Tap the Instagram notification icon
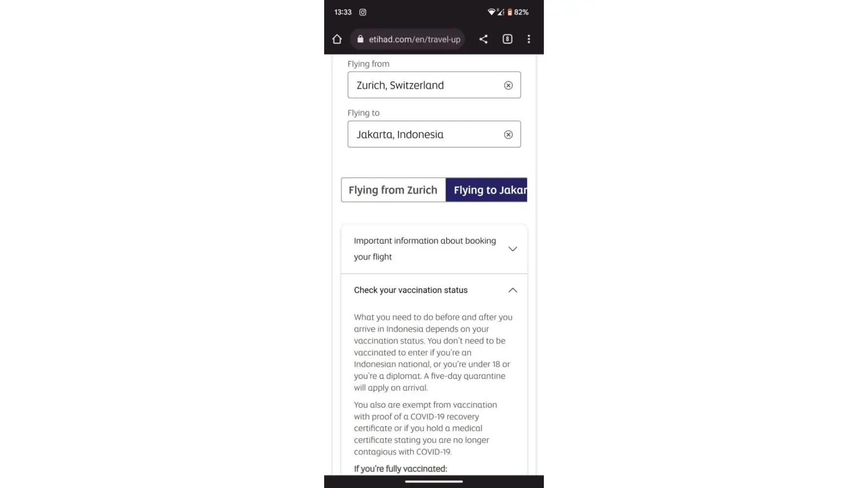 tap(363, 12)
